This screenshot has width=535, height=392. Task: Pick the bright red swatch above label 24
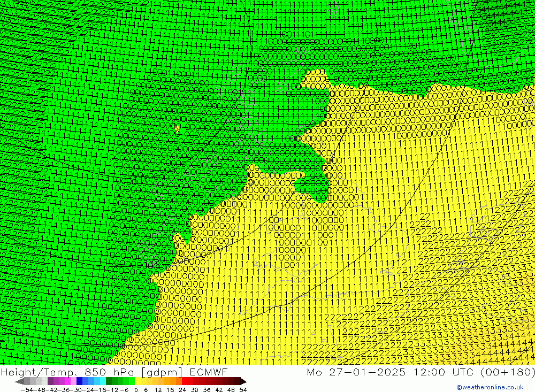[x=185, y=381]
